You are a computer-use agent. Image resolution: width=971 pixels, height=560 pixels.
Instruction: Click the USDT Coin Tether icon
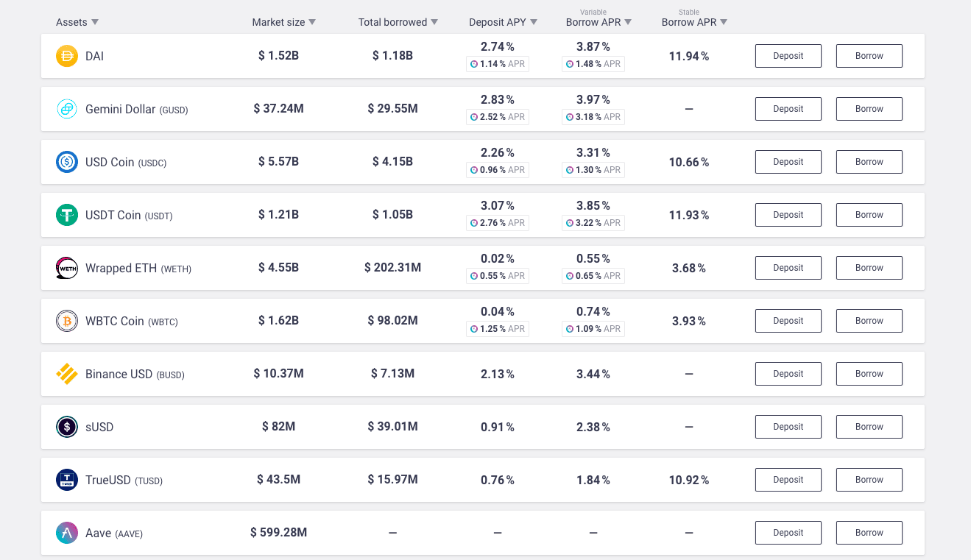[x=67, y=215]
